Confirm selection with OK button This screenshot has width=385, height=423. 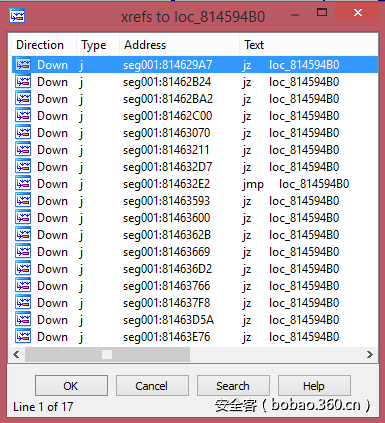tap(71, 386)
